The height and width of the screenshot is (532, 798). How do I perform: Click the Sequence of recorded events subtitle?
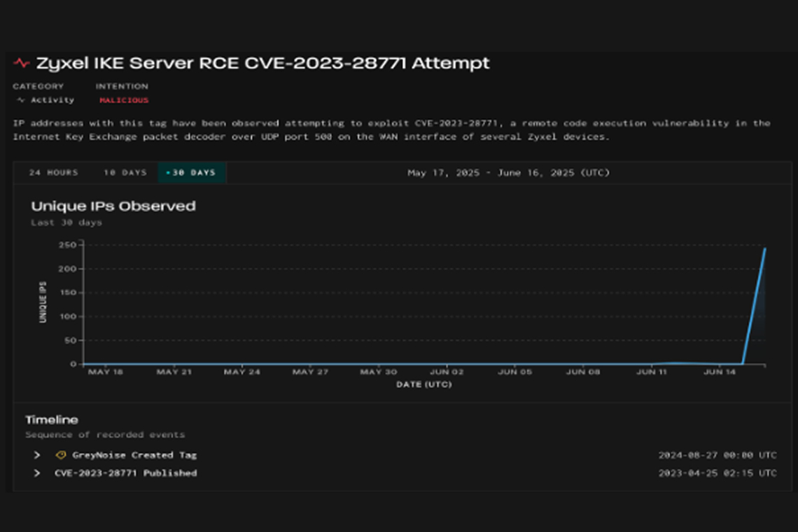point(105,435)
